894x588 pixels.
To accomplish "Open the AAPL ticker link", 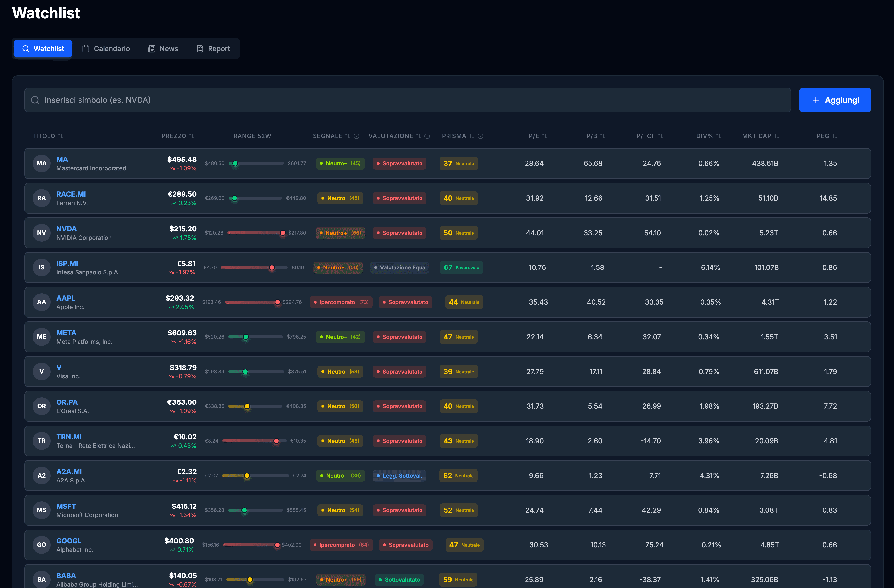I will pyautogui.click(x=66, y=298).
